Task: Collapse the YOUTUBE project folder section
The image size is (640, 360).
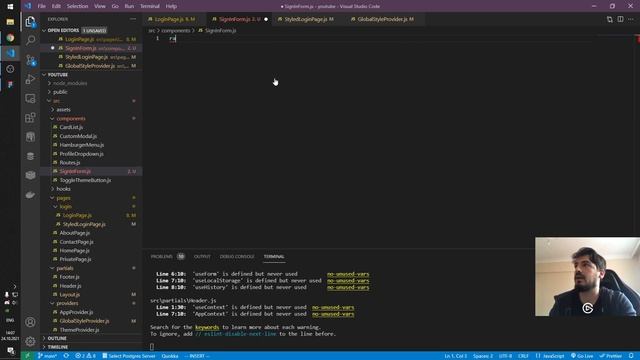Action: pos(58,75)
